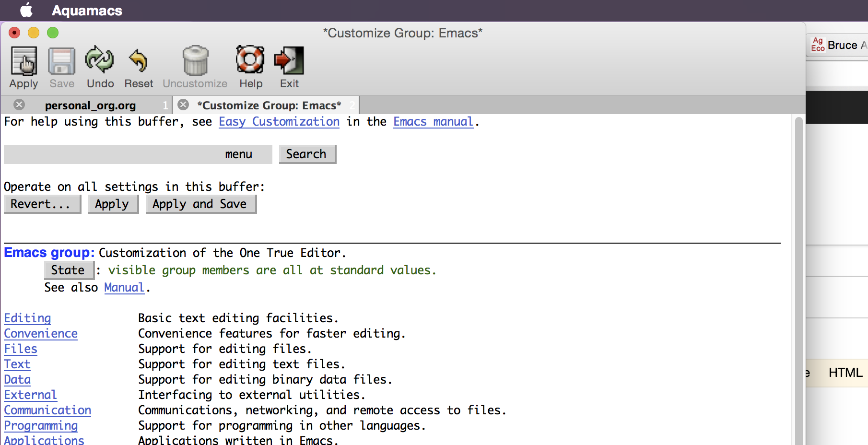Open the Manual link after See also
Viewport: 868px width, 445px height.
pos(124,288)
